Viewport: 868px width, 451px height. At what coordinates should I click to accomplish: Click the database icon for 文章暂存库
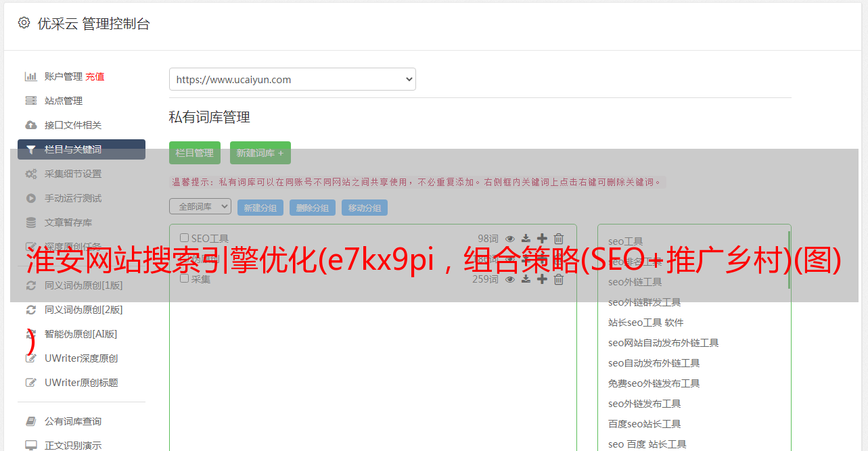coord(30,222)
